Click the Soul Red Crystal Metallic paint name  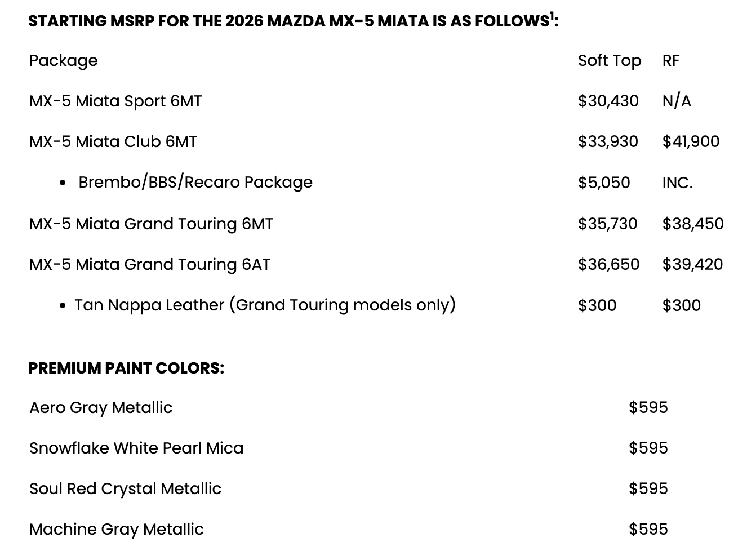[125, 488]
